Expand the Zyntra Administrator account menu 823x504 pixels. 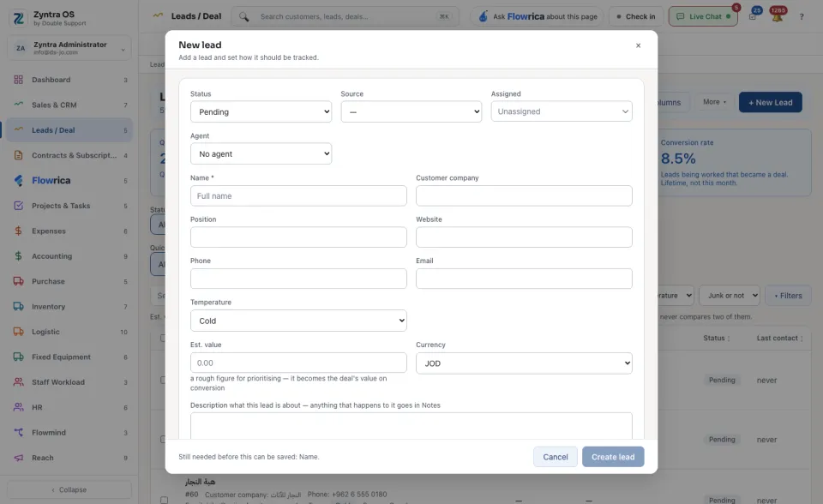click(69, 48)
